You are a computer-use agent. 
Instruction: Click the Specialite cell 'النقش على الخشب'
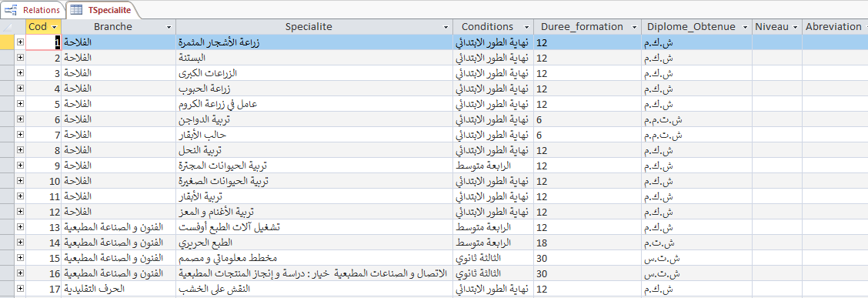315,288
